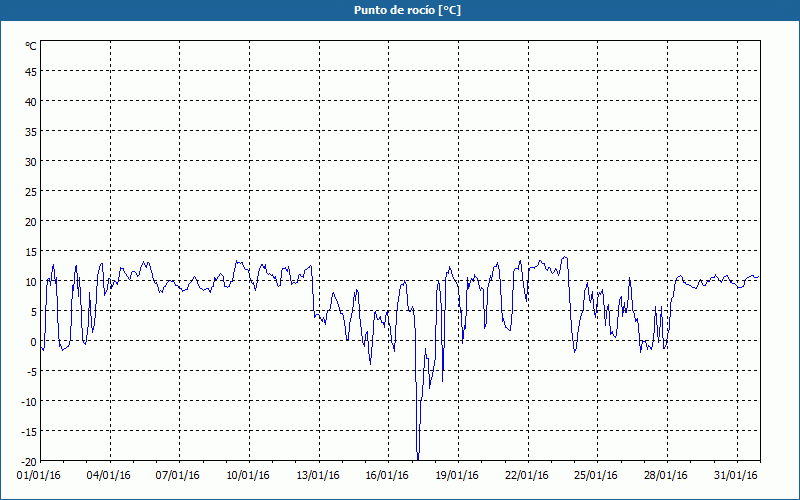Click the 45 value on the y-axis
This screenshot has height=500, width=800.
point(31,72)
